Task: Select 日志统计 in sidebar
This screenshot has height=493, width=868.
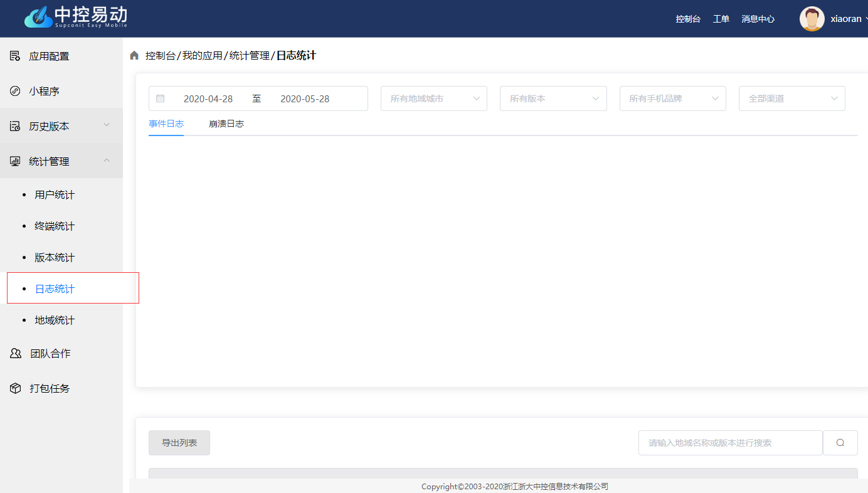Action: point(55,289)
